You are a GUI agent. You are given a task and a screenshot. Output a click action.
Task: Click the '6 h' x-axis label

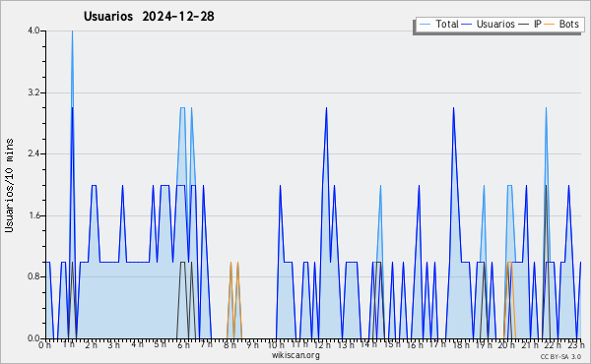(x=183, y=344)
